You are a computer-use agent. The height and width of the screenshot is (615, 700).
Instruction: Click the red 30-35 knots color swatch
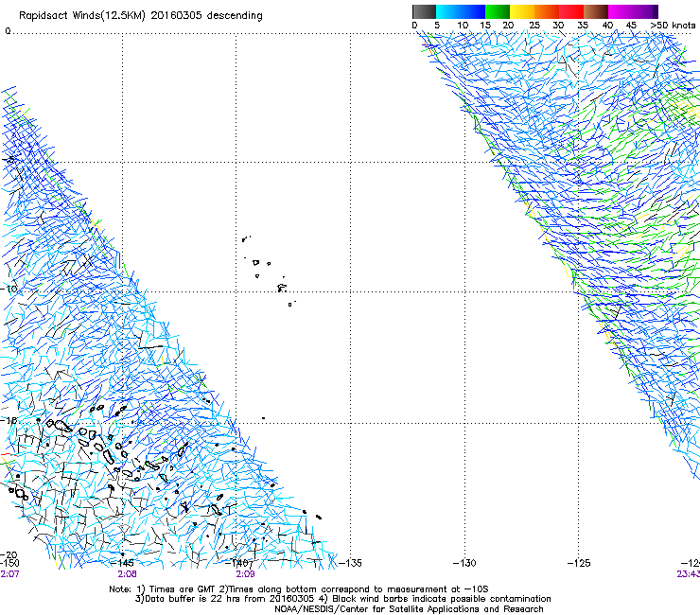(571, 11)
